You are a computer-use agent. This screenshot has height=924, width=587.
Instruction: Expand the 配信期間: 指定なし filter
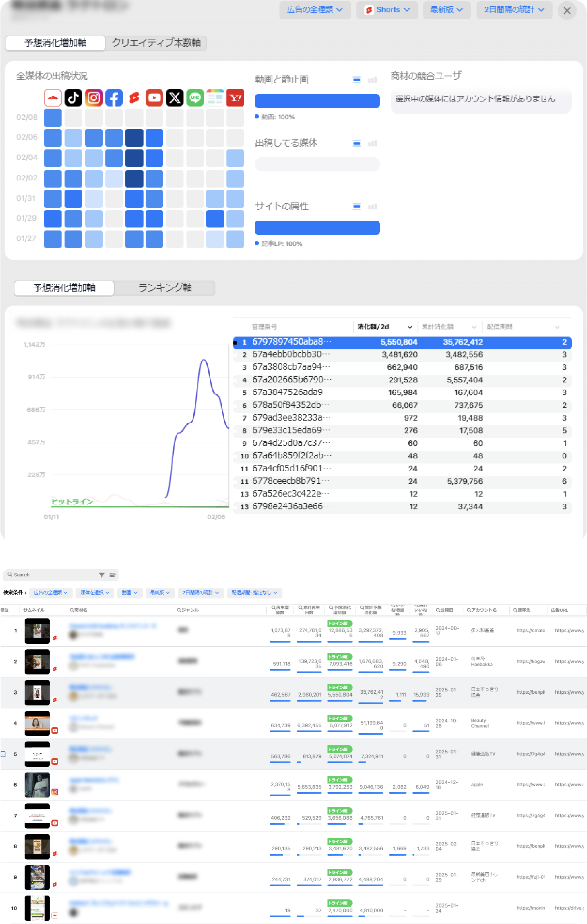point(254,593)
